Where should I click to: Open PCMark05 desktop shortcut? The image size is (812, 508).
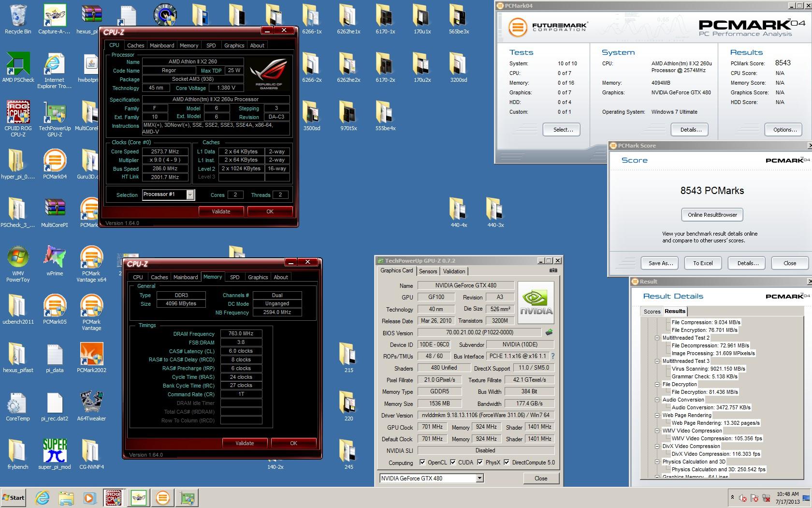(x=55, y=310)
